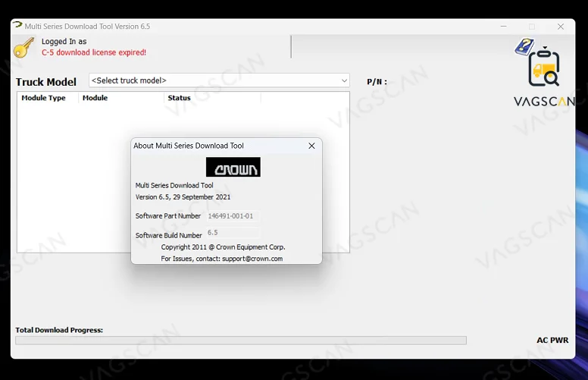Click the Copyright 2011 Crown Equipment Corp. text
The width and height of the screenshot is (588, 380).
223,247
